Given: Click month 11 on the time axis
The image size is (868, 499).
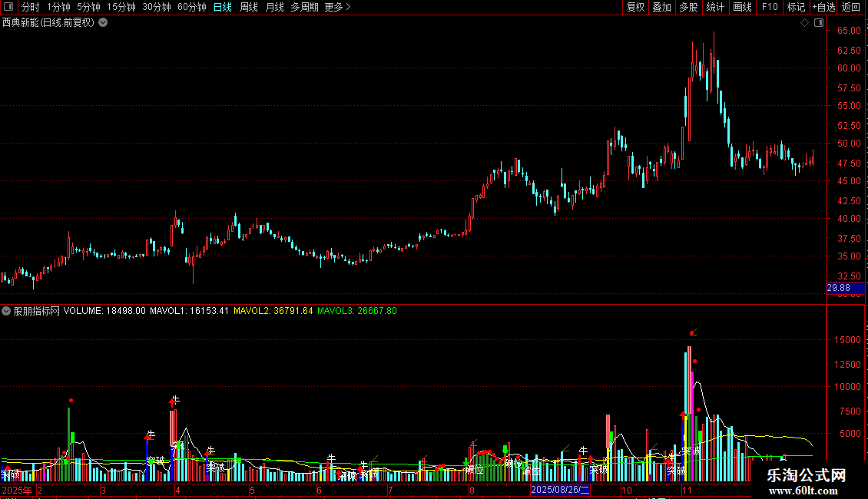Looking at the screenshot, I should (x=687, y=490).
